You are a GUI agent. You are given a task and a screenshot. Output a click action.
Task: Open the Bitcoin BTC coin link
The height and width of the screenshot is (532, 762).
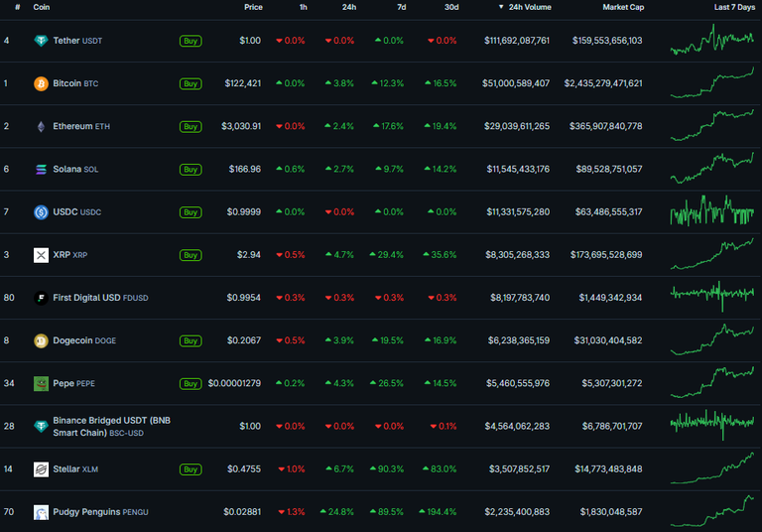[75, 83]
